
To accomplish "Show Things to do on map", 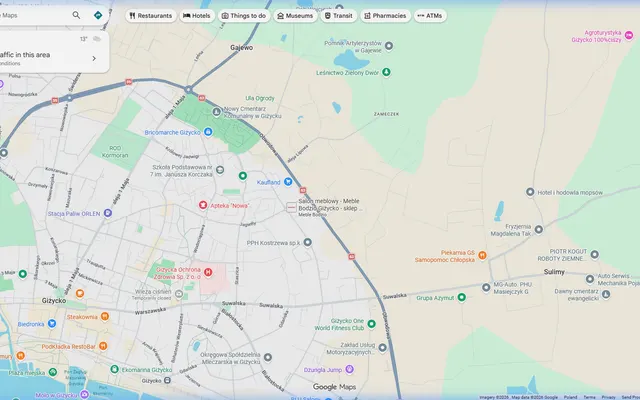I will point(244,16).
